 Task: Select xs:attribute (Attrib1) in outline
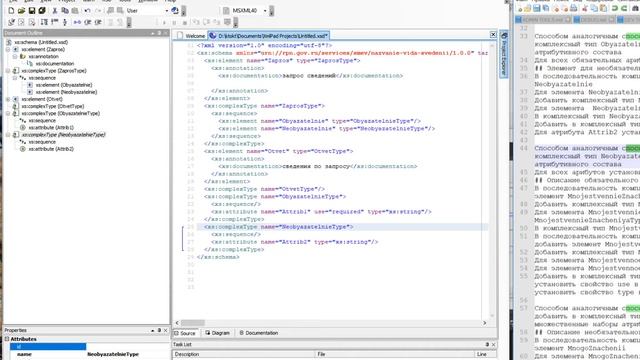coord(51,127)
